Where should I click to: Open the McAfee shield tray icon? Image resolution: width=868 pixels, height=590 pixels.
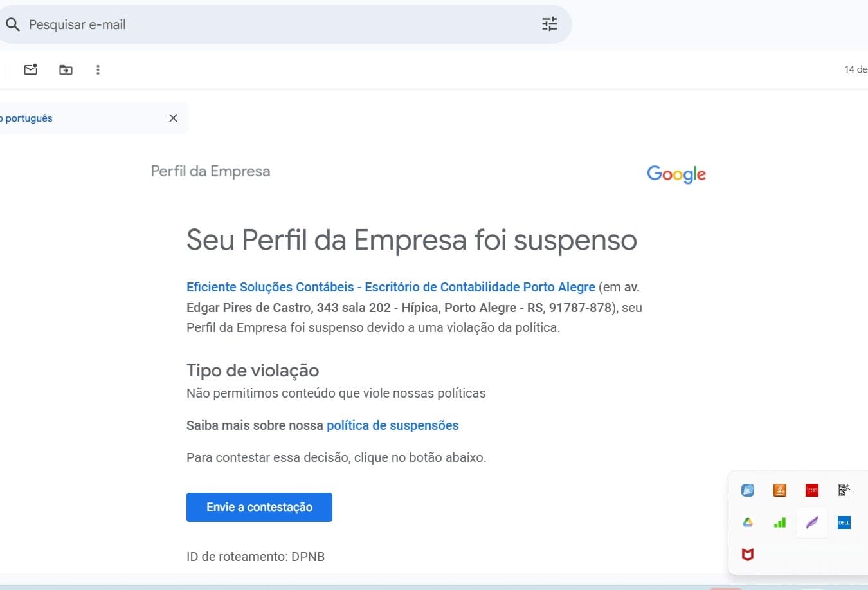tap(748, 555)
